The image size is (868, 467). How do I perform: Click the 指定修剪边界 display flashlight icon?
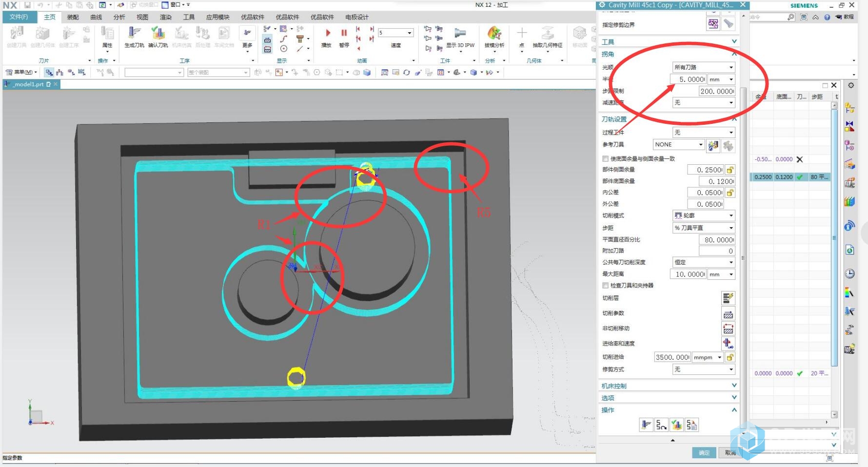click(728, 24)
